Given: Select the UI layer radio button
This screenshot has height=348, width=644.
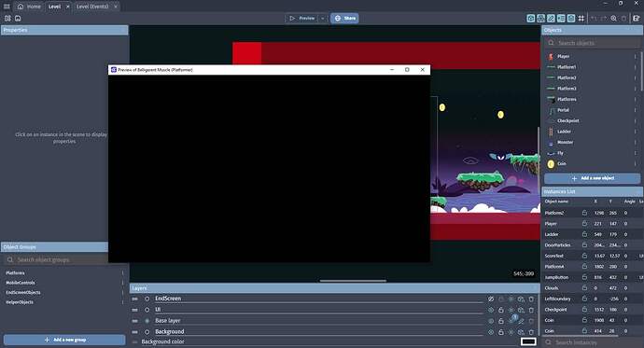Looking at the screenshot, I should coord(147,310).
